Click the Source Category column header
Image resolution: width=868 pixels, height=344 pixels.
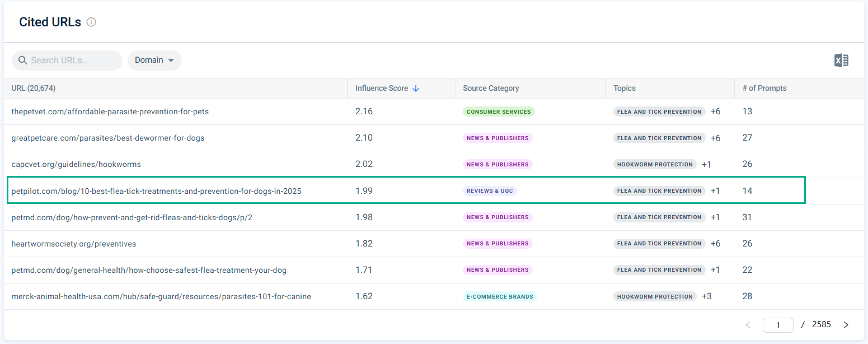click(x=491, y=88)
